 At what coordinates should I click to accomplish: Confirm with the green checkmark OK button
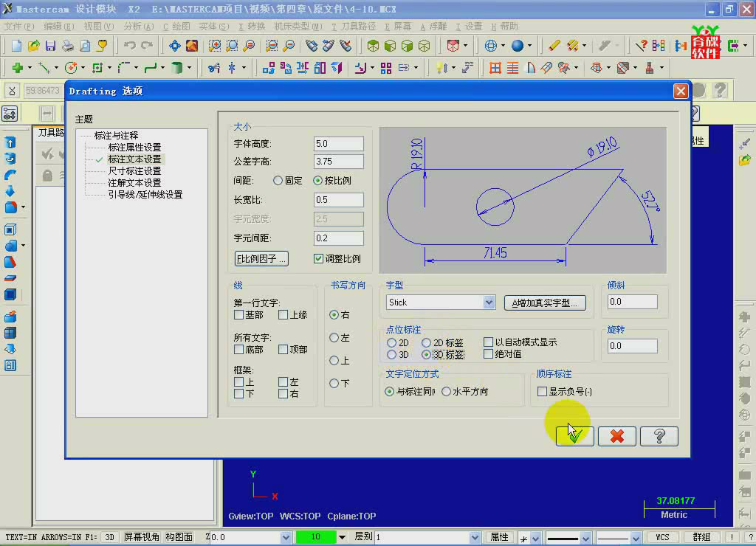tap(574, 436)
